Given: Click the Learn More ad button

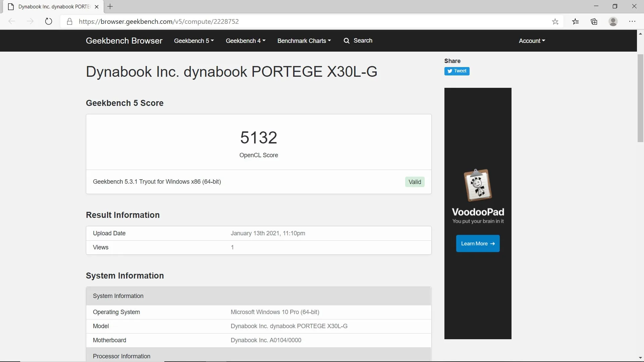Looking at the screenshot, I should [478, 243].
